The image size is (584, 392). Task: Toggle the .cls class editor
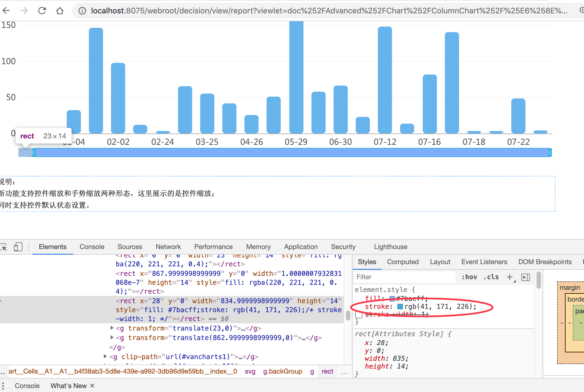(x=491, y=277)
